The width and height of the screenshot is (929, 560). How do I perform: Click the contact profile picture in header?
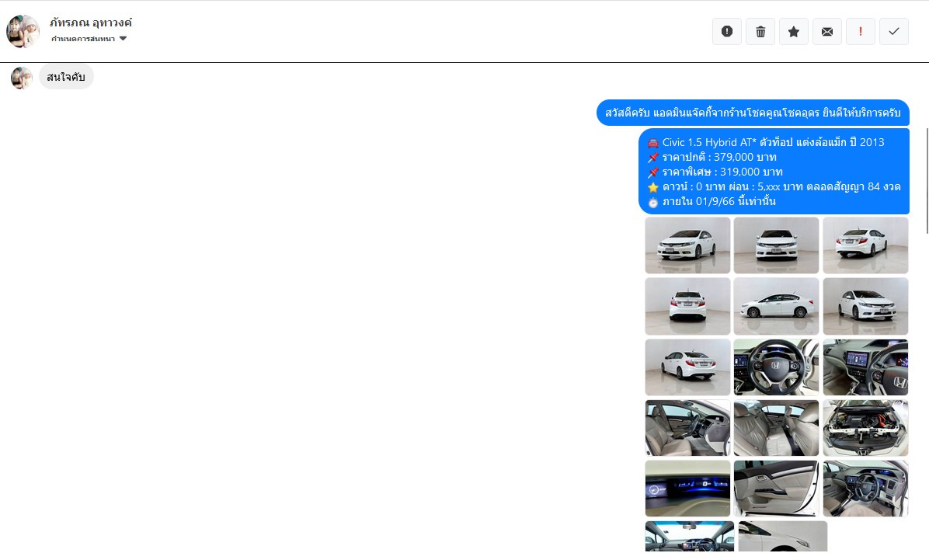click(x=23, y=31)
